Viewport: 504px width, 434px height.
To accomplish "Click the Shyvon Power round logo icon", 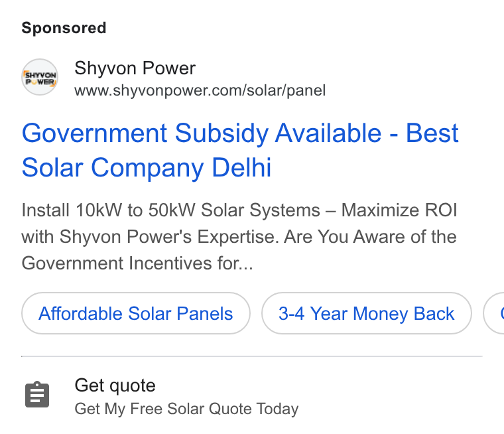I will [x=40, y=77].
